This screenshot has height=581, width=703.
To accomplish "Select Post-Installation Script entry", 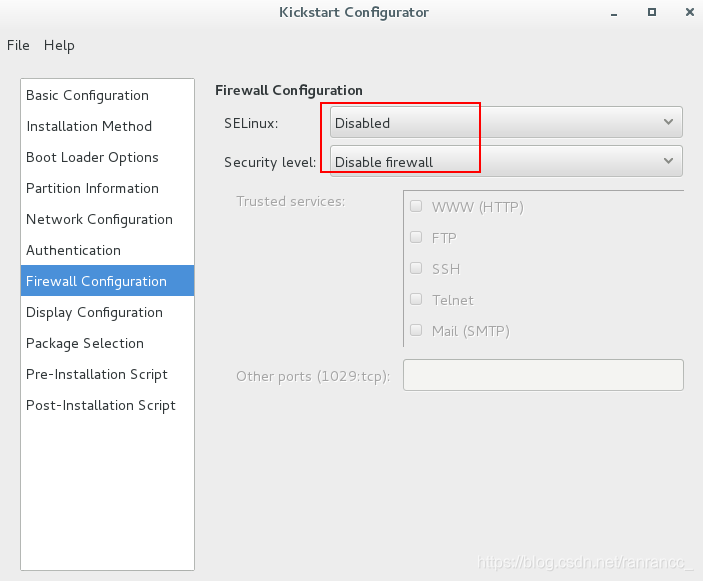I will (x=108, y=405).
